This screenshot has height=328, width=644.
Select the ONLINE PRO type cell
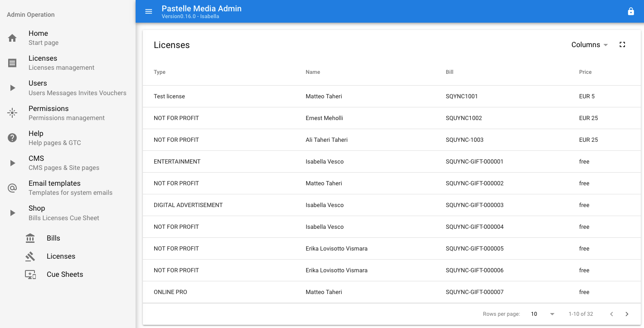[x=171, y=292]
